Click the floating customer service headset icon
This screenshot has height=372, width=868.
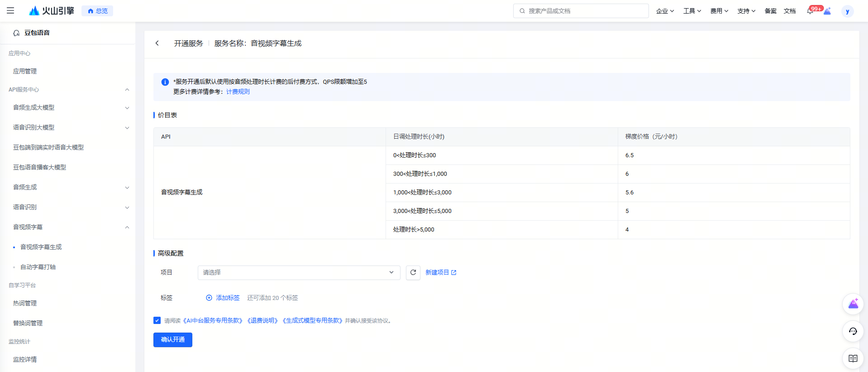[853, 331]
